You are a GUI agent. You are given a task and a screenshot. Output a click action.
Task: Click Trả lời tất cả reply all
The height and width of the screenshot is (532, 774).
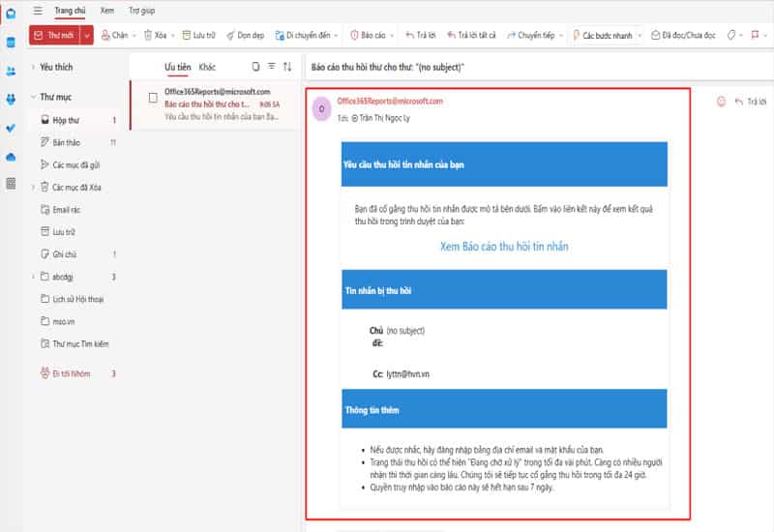(471, 35)
